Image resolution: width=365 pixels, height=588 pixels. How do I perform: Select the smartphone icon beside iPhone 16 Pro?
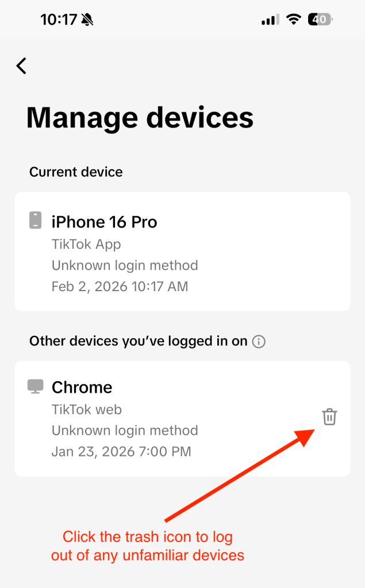coord(37,220)
